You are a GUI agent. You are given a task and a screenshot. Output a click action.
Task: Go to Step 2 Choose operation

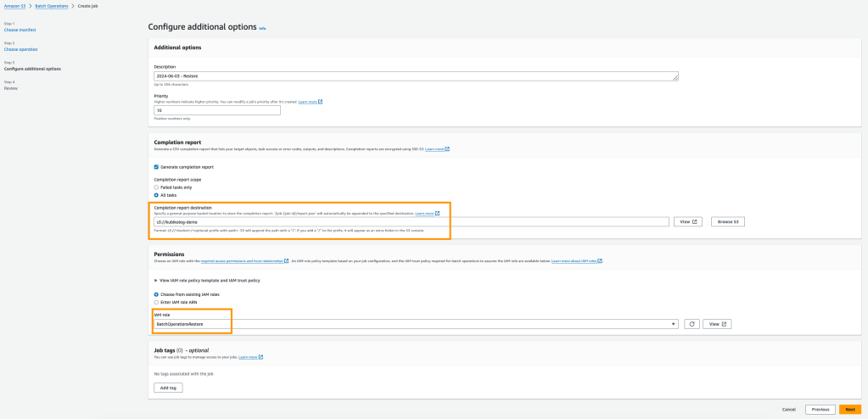tap(20, 49)
